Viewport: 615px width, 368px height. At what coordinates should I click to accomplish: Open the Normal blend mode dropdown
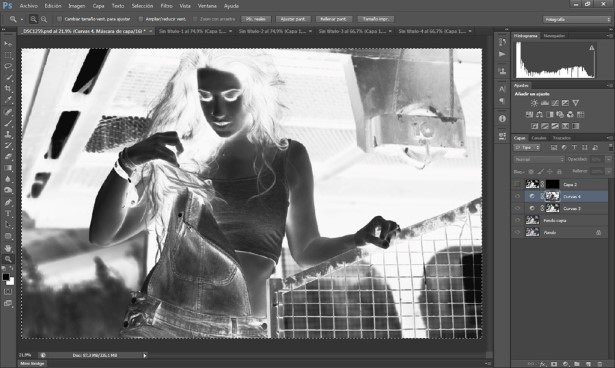539,159
